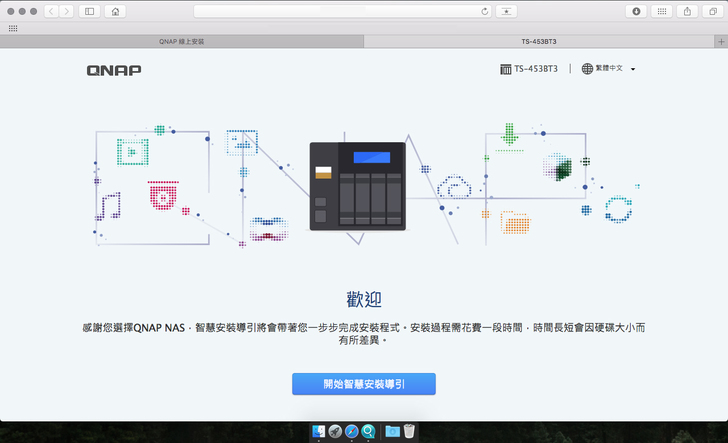728x443 pixels.
Task: Open the blue folder in the Dock
Action: pos(392,432)
